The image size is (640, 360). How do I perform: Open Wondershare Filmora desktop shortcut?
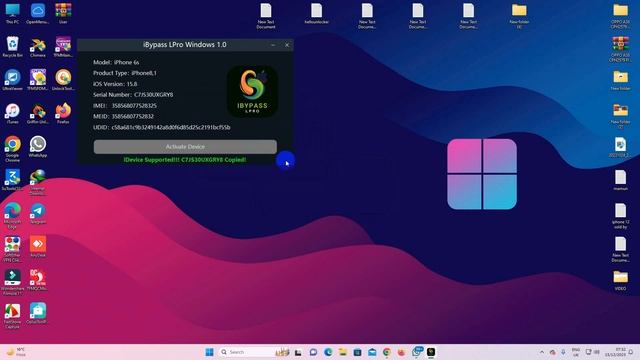point(12,282)
